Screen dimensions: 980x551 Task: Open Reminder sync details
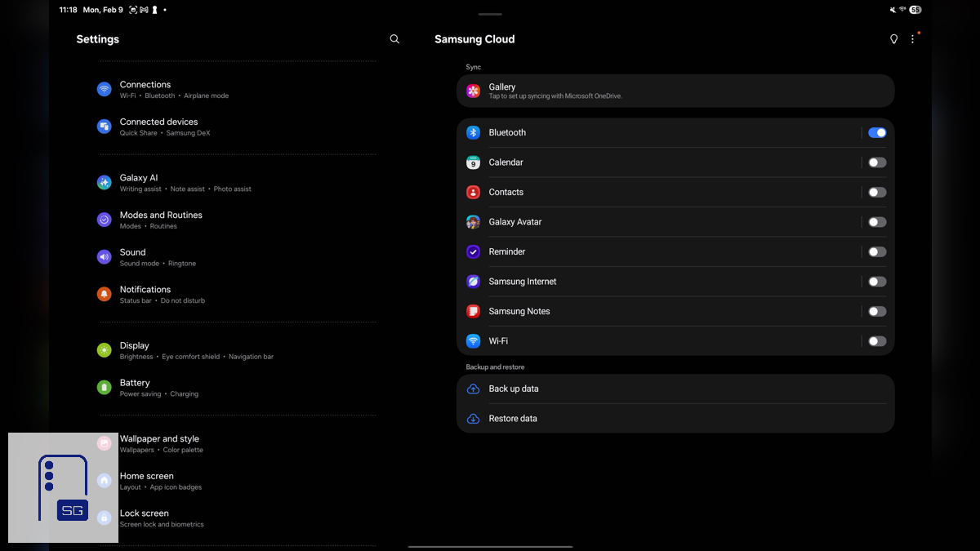click(x=659, y=251)
